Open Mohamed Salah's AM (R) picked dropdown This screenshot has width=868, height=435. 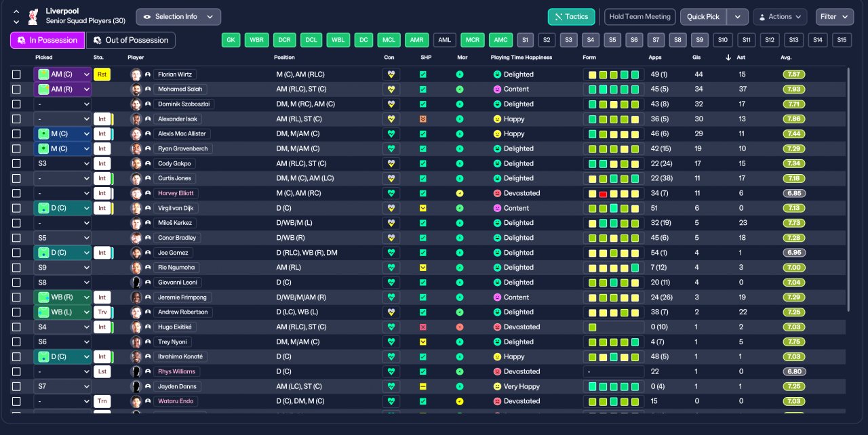63,89
